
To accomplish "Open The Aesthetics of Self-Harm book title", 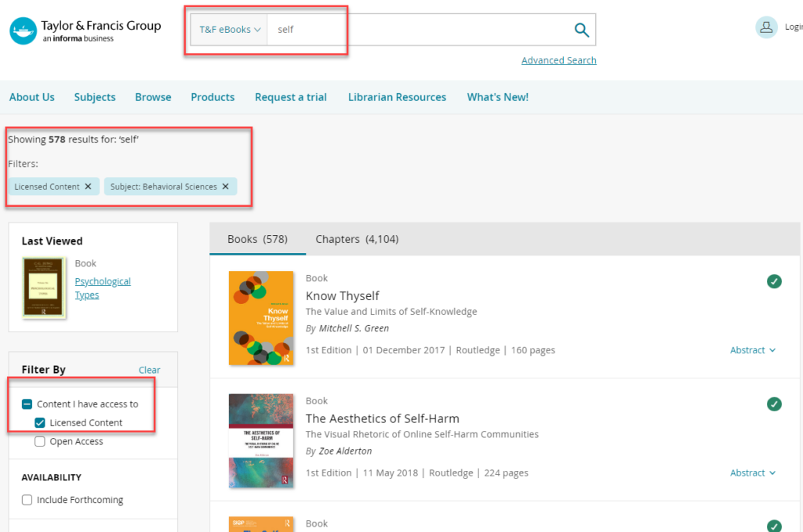I will pyautogui.click(x=383, y=418).
